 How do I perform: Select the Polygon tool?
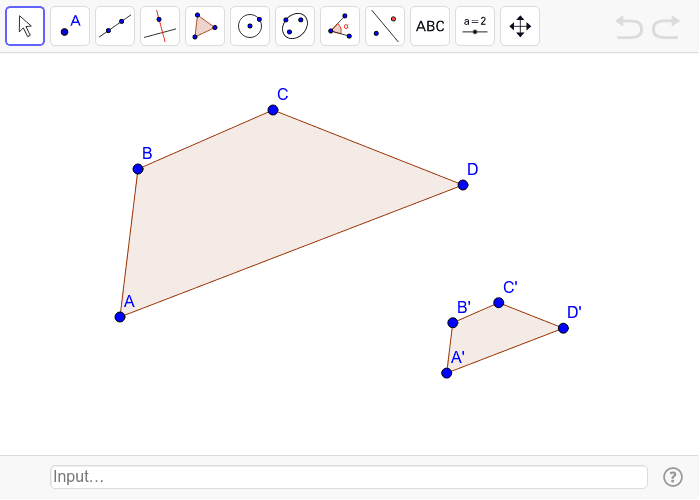pyautogui.click(x=205, y=26)
